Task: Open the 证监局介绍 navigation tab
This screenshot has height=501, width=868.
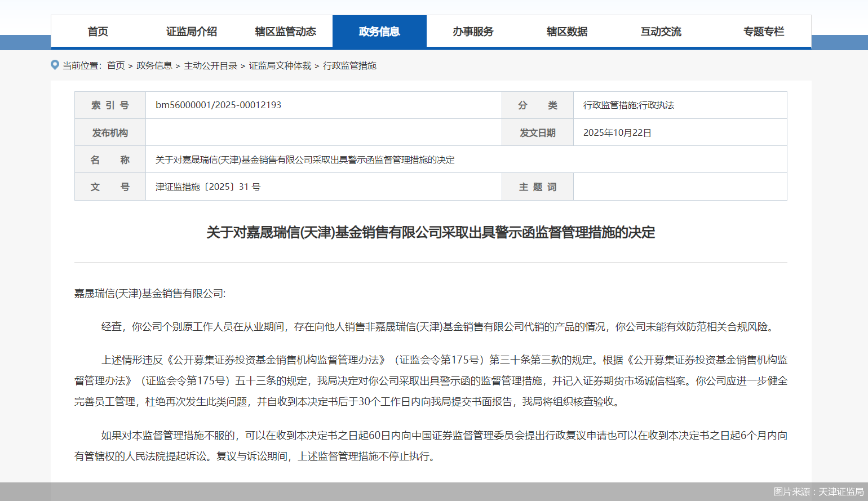Action: click(x=192, y=32)
